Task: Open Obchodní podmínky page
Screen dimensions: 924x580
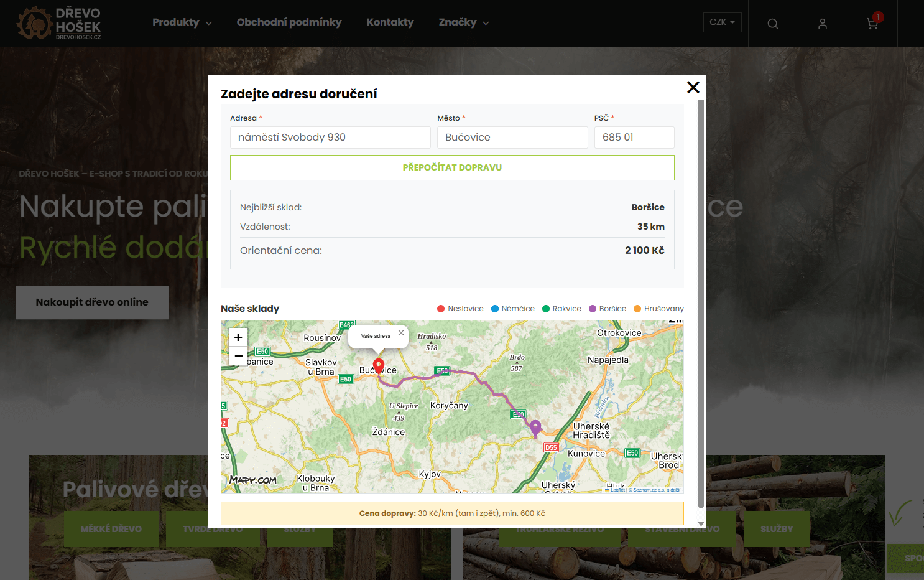Action: coord(289,22)
